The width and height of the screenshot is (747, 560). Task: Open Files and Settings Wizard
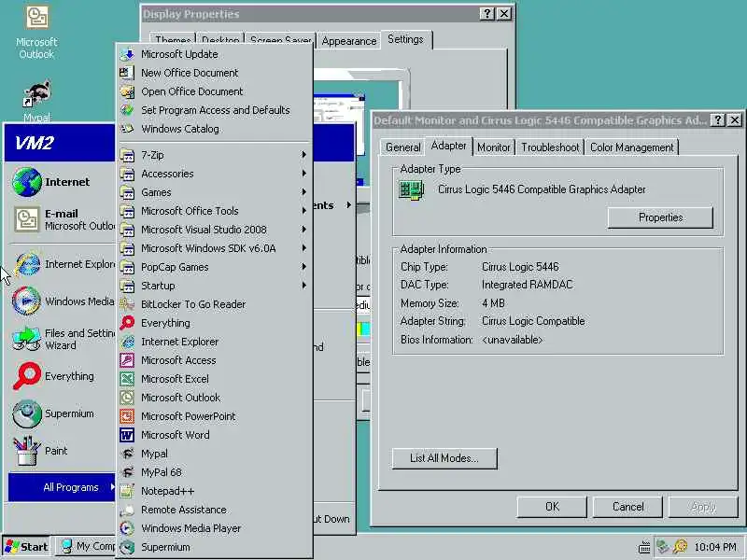[61, 339]
